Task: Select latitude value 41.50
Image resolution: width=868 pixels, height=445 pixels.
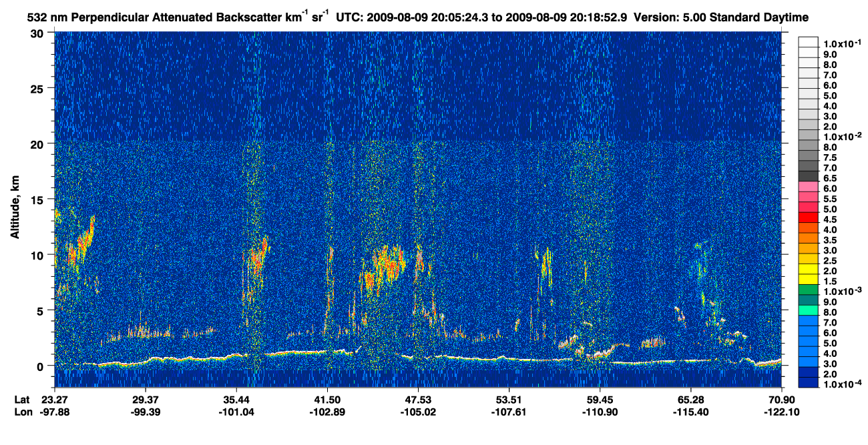Action: (x=327, y=399)
